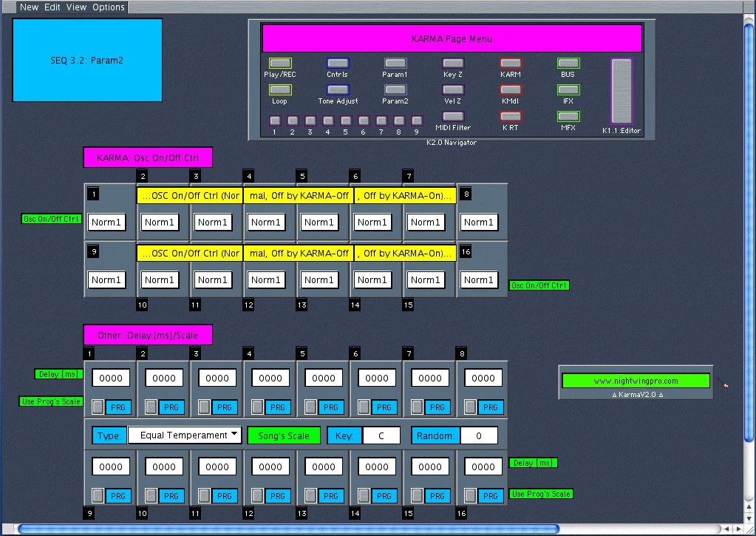Open the Equal Temperament type dropdown

point(185,435)
